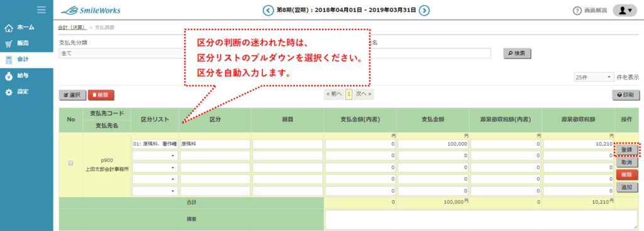The image size is (644, 231).
Task: Open the second row 区分リスト dropdown
Action: pyautogui.click(x=155, y=156)
